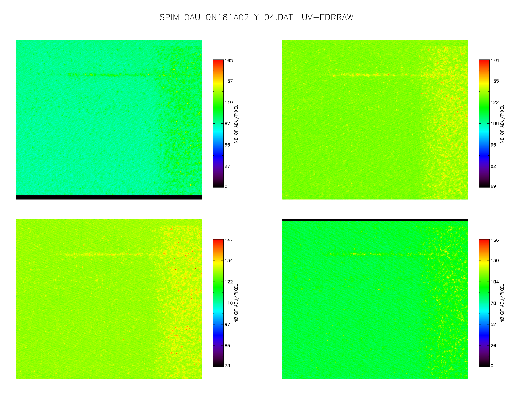Click the 85 color bar tick label
The width and height of the screenshot is (532, 399).
pos(227,346)
